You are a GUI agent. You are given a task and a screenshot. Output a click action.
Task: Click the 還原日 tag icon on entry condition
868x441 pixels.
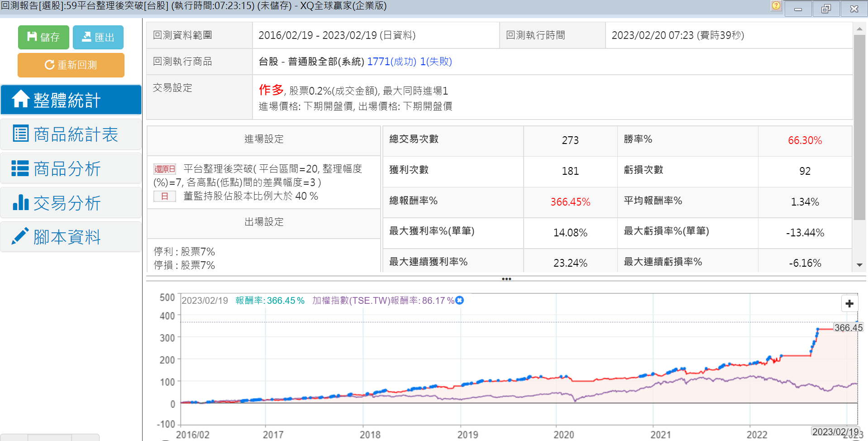[x=165, y=169]
